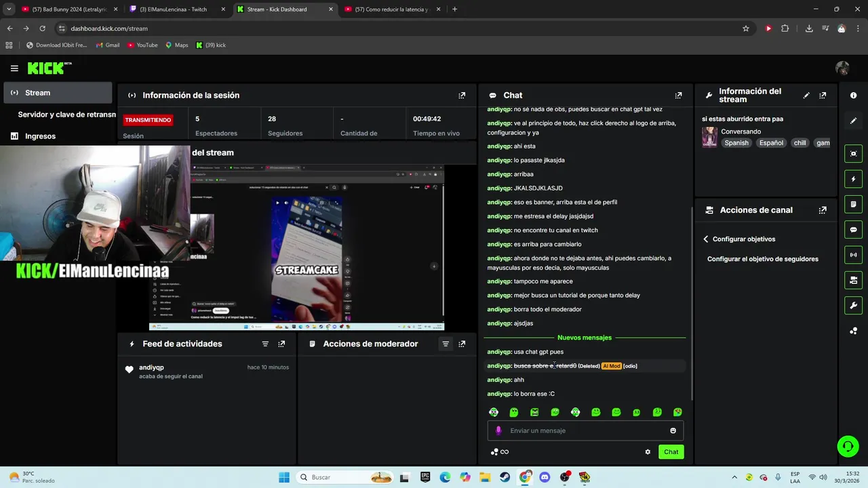Open Configurar el objetivo de seguidores
Viewport: 868px width, 488px height.
(x=763, y=259)
